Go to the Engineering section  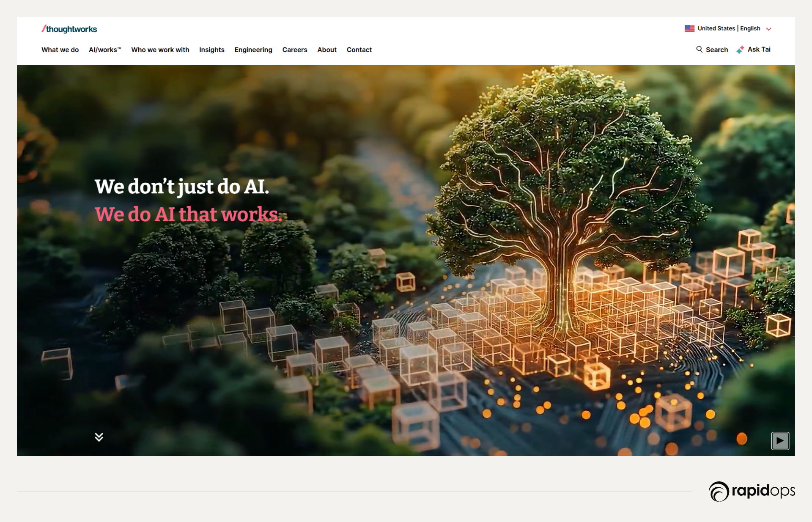coord(253,50)
